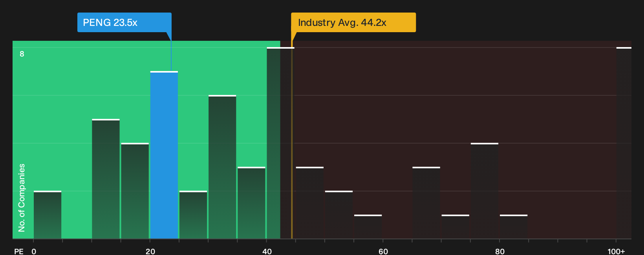Image resolution: width=644 pixels, height=255 pixels.
Task: Click the short bar at PE 55-60
Action: pos(368,227)
